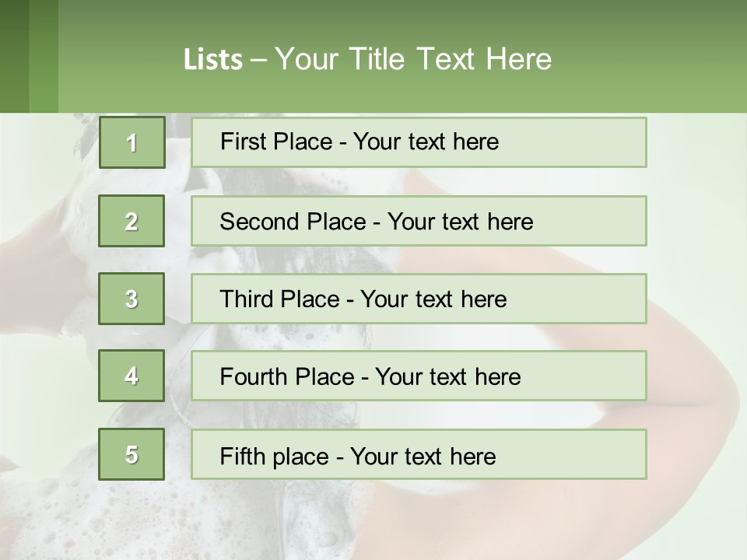The image size is (747, 560).
Task: Click the lighter green vertical strip beside corner square
Action: pyautogui.click(x=44, y=56)
